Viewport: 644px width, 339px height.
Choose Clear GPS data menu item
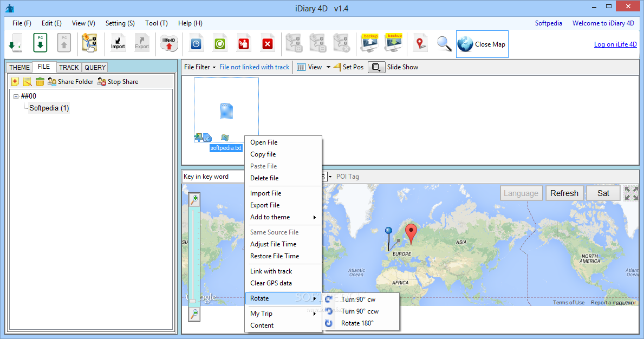[283, 283]
